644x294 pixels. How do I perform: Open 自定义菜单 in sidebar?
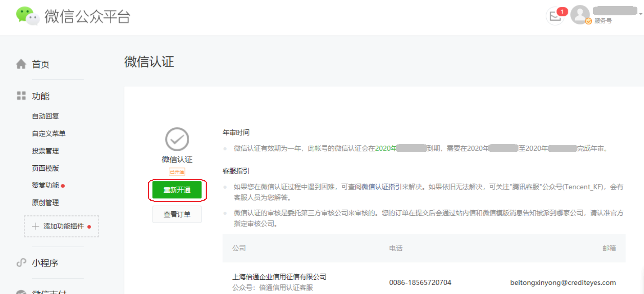(49, 133)
